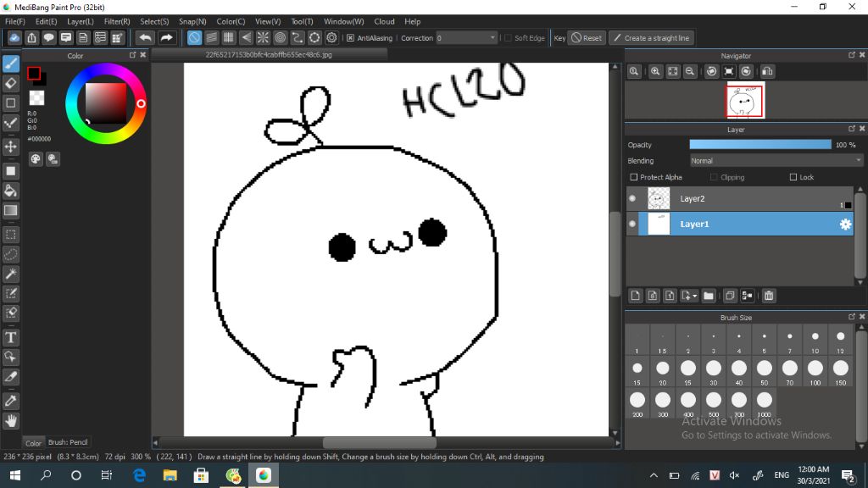Click the Undo arrow in toolbar
The image size is (868, 488).
click(x=146, y=37)
